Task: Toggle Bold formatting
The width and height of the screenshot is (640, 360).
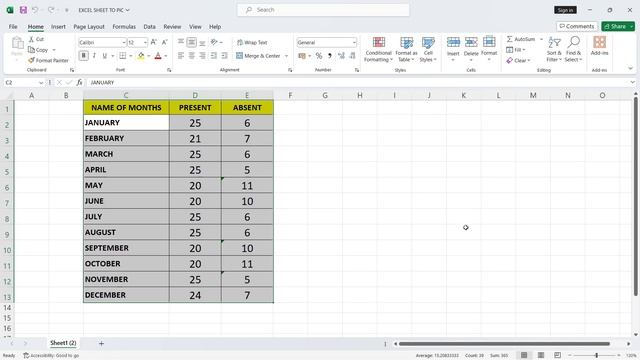Action: pyautogui.click(x=84, y=56)
